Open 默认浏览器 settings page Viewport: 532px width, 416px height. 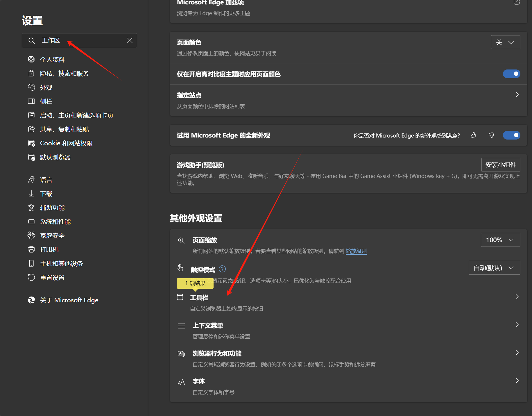(x=55, y=157)
